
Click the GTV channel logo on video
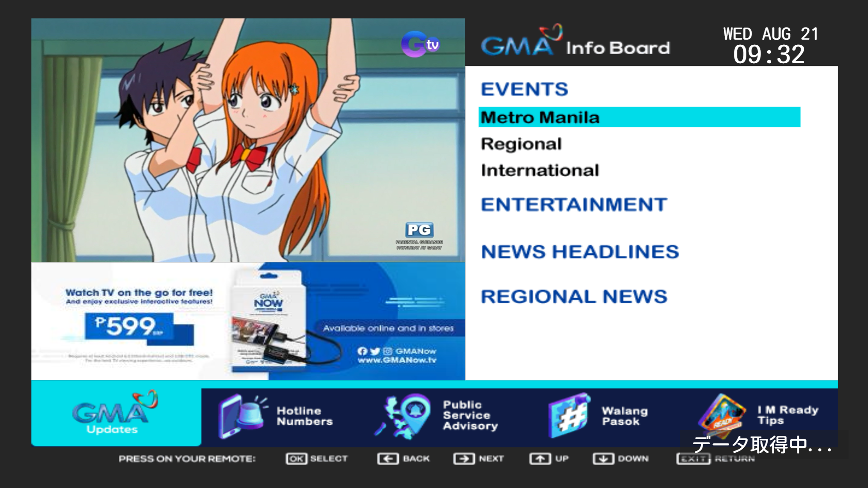pyautogui.click(x=420, y=44)
